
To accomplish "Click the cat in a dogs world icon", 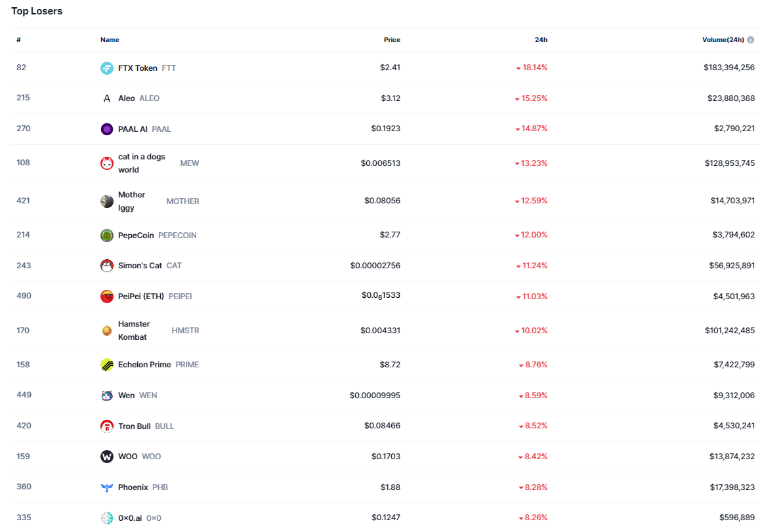I will (x=106, y=163).
